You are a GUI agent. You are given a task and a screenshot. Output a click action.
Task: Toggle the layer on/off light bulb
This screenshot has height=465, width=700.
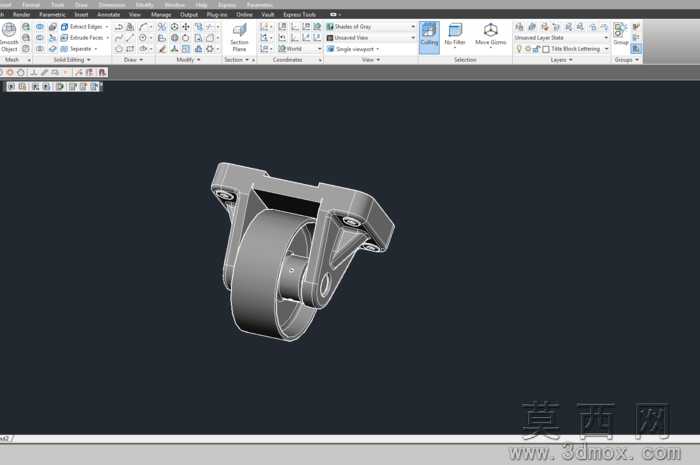(x=519, y=49)
